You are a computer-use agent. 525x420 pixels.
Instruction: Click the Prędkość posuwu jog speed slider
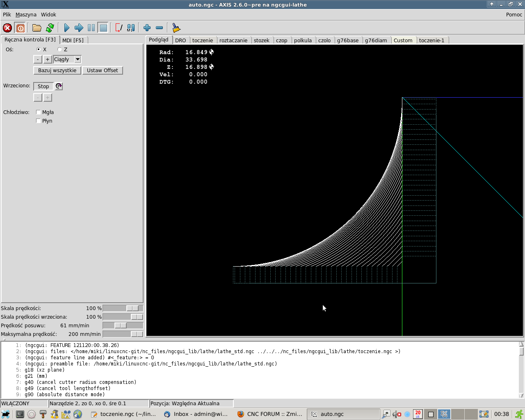[123, 326]
